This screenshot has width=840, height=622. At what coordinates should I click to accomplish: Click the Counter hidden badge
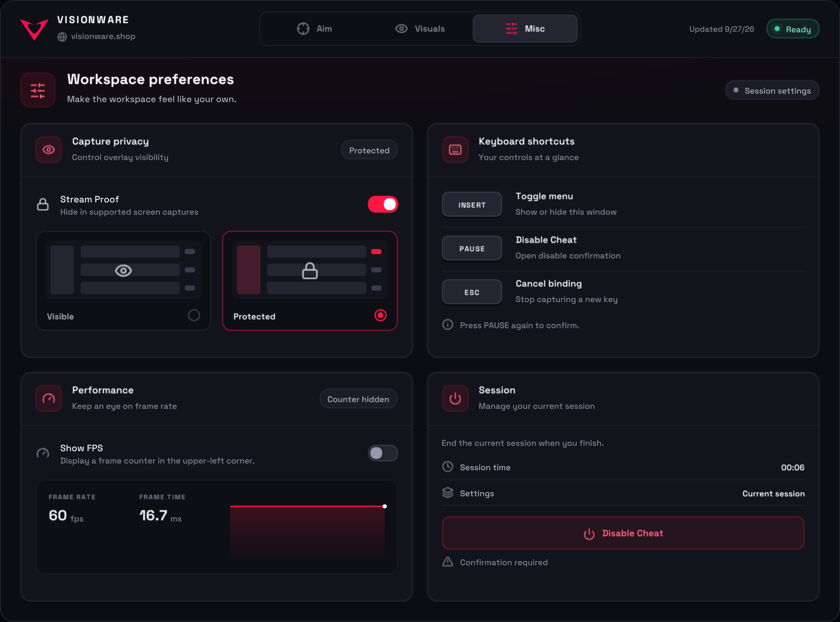tap(358, 399)
